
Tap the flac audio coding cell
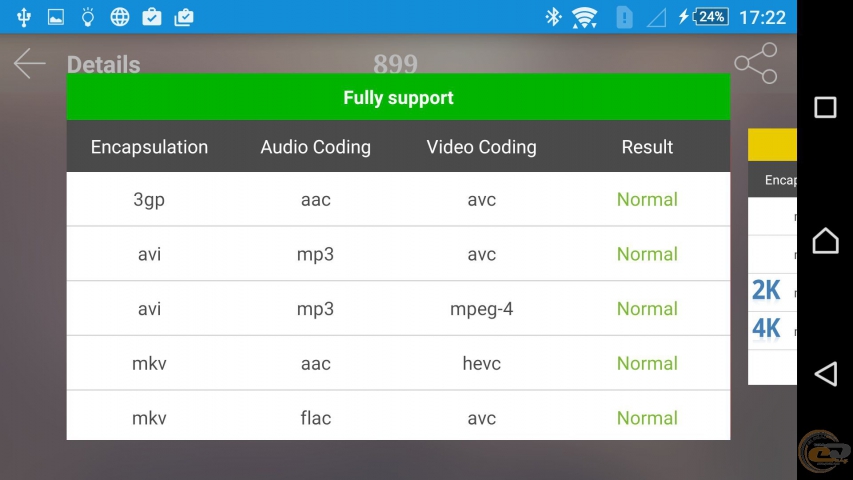[x=316, y=418]
